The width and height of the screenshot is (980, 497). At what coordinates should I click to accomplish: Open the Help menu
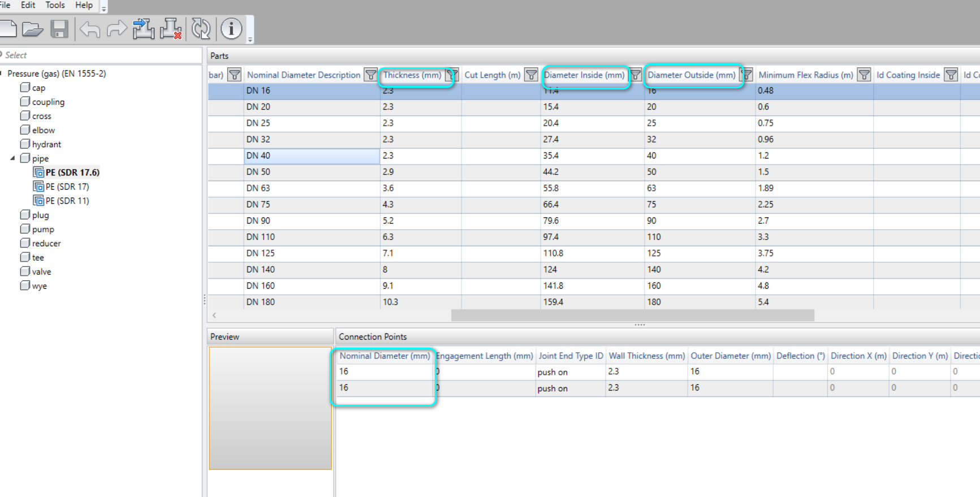[84, 5]
